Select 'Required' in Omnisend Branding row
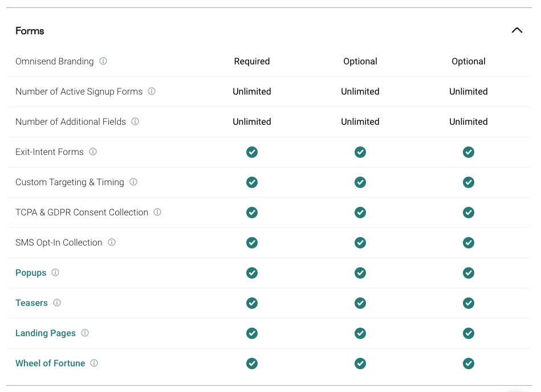Image resolution: width=541 pixels, height=392 pixels. [x=252, y=62]
